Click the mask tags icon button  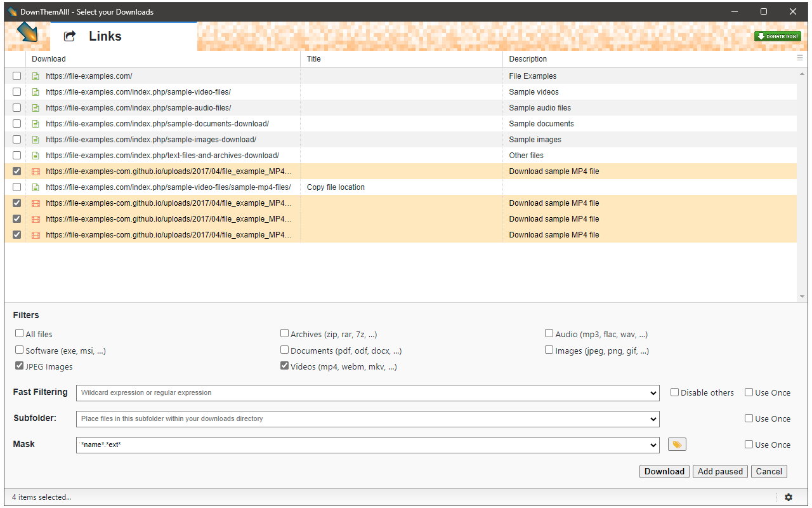[x=677, y=444]
